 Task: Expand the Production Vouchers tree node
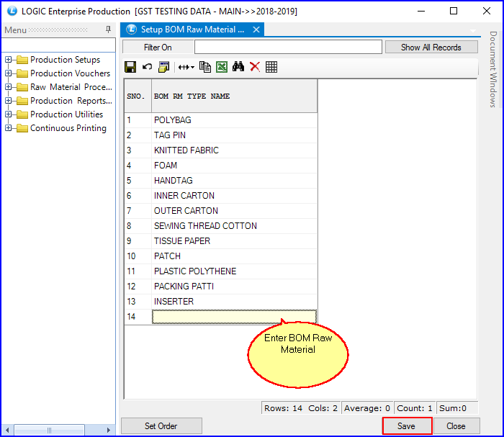click(x=9, y=73)
